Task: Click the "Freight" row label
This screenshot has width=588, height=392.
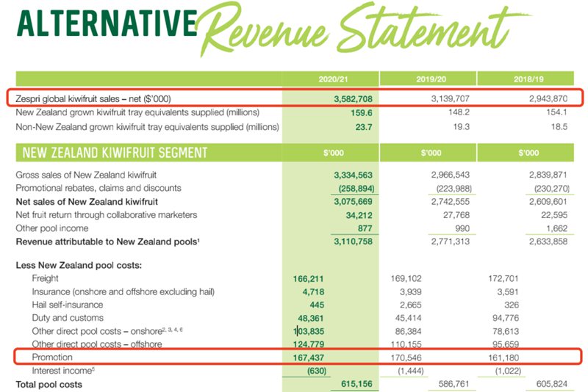Action: click(x=45, y=278)
